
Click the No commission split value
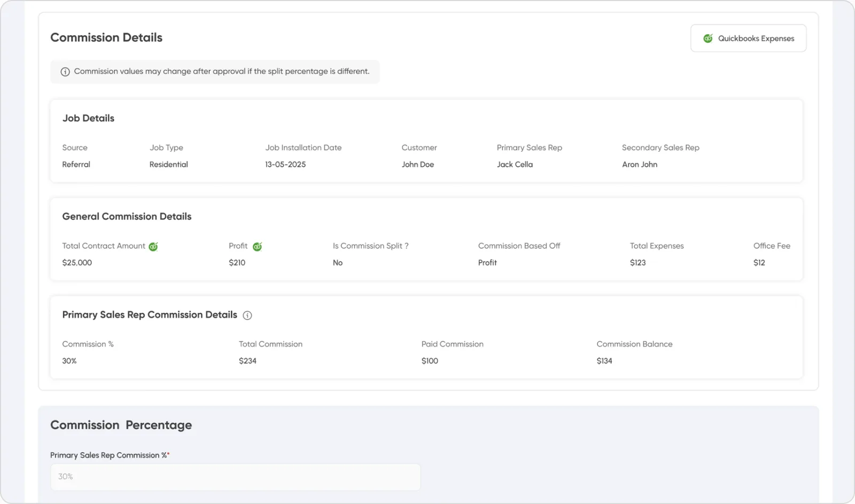pyautogui.click(x=338, y=263)
